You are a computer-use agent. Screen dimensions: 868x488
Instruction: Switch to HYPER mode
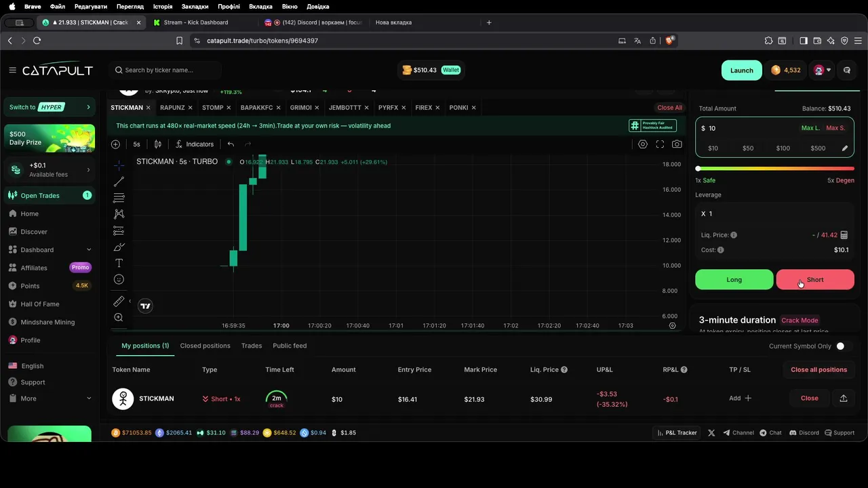coord(50,107)
